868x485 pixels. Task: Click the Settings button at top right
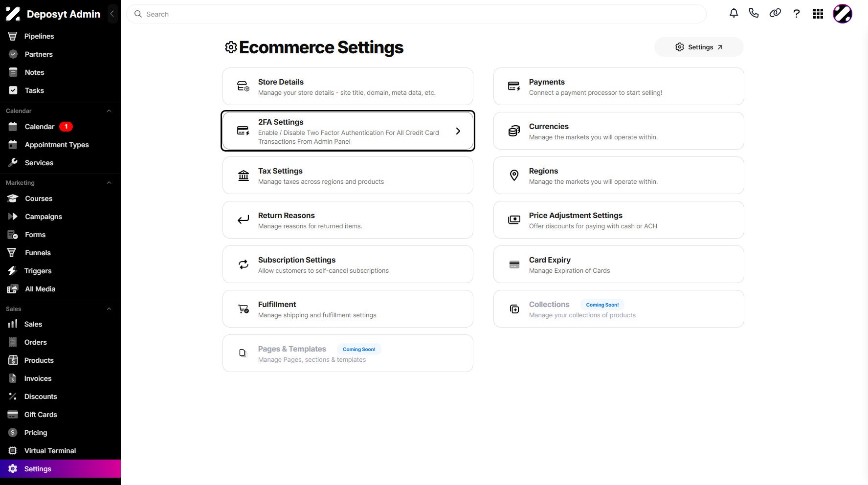[x=699, y=47]
